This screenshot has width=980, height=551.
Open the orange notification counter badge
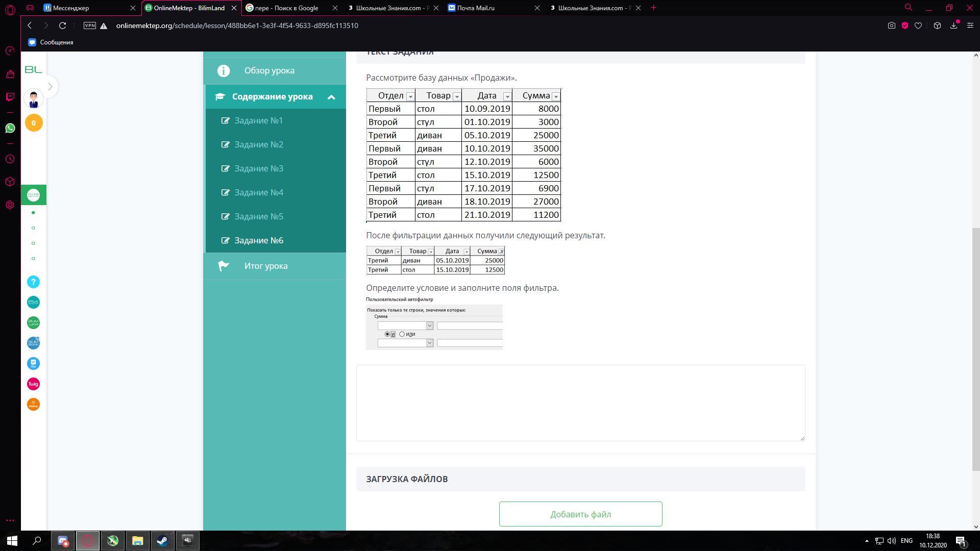point(34,123)
